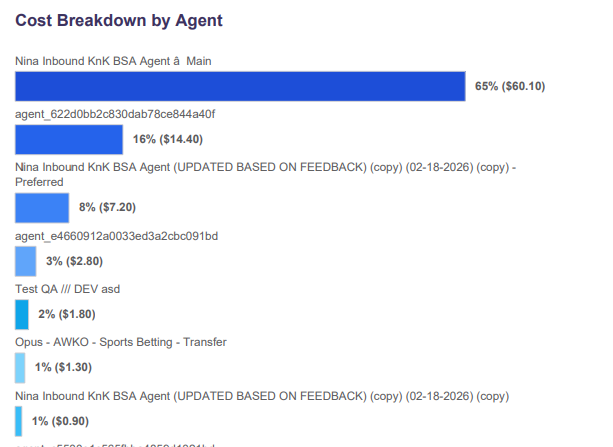613x447 pixels.
Task: Click the 65% ($60.10) value label
Action: [510, 86]
